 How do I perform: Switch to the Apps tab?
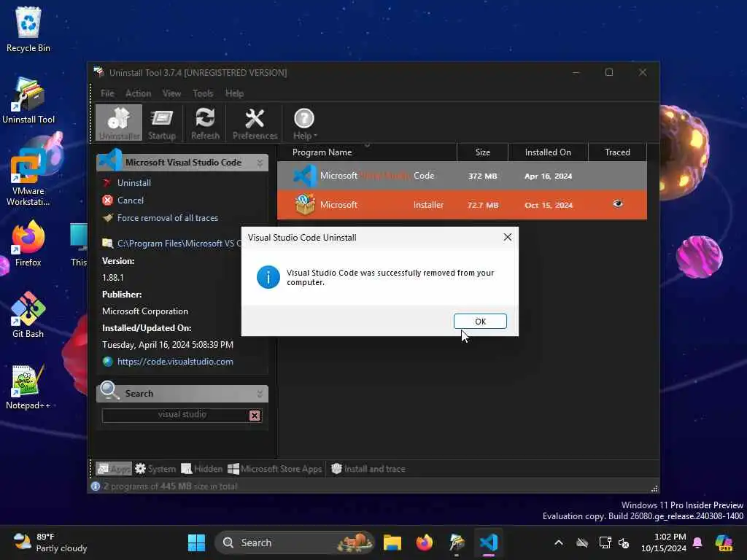(x=114, y=469)
